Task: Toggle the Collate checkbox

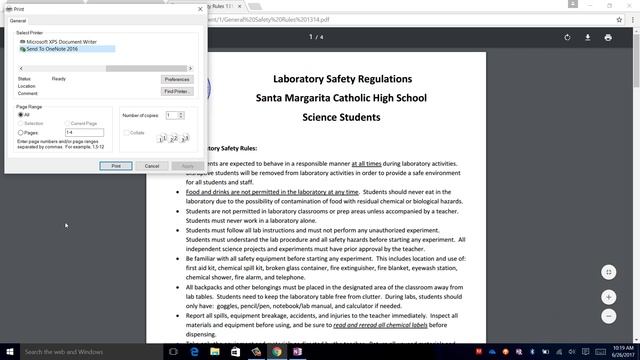Action: pyautogui.click(x=127, y=133)
